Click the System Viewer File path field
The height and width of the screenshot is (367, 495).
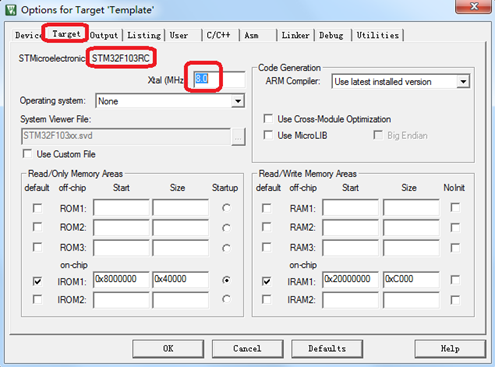(126, 136)
